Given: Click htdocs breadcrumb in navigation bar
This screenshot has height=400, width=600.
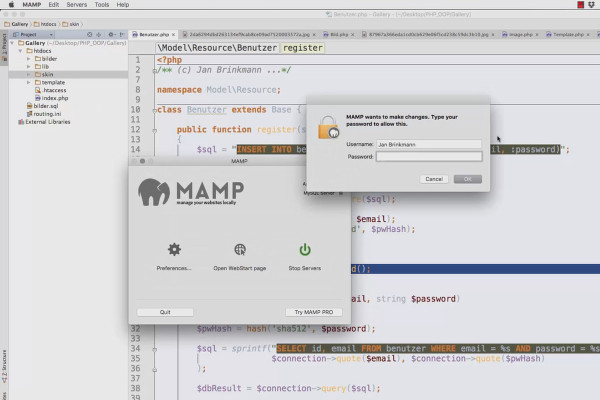Looking at the screenshot, I should point(45,24).
